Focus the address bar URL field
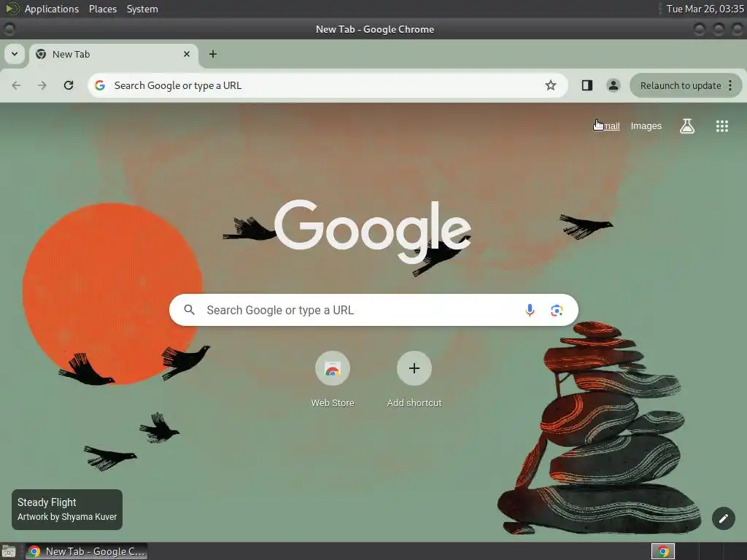 pyautogui.click(x=328, y=85)
